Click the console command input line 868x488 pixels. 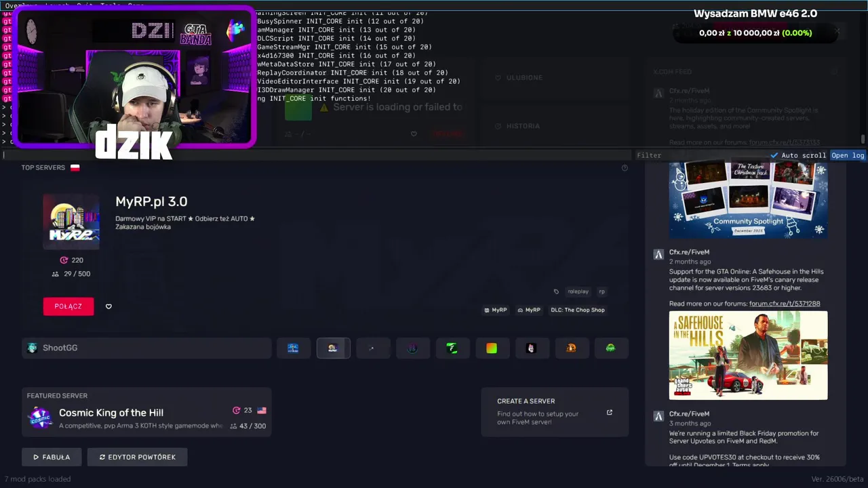coord(316,155)
